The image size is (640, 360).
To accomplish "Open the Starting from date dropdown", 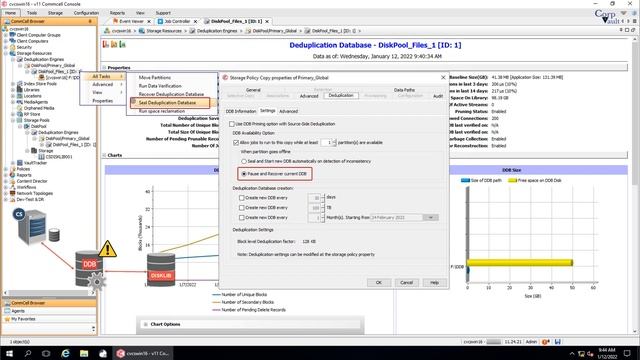I will click(x=431, y=218).
